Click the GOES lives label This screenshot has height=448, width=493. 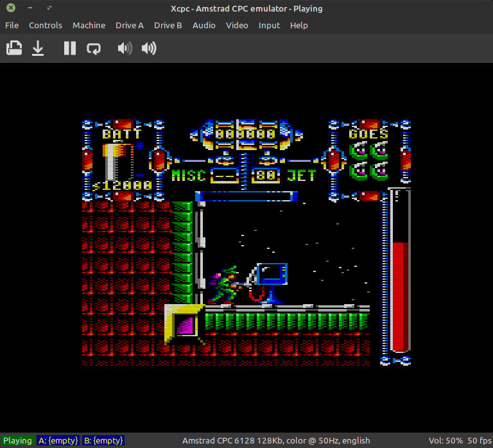(x=368, y=134)
